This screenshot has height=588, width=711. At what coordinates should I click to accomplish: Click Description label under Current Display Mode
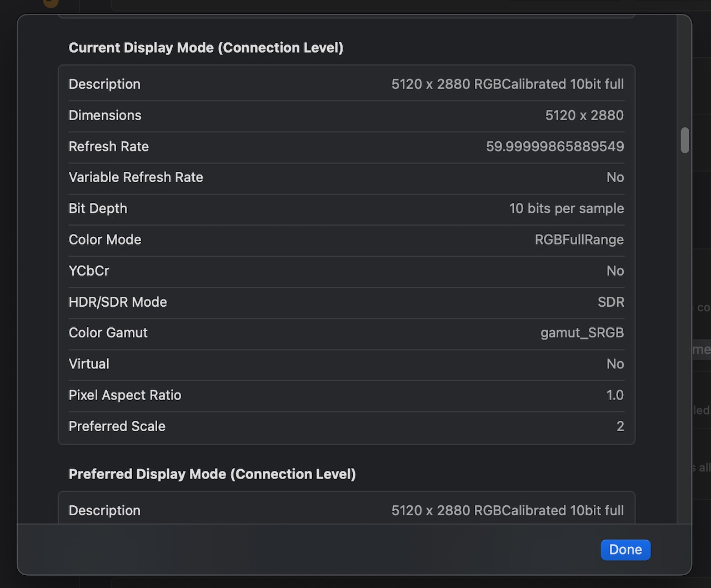pos(104,84)
